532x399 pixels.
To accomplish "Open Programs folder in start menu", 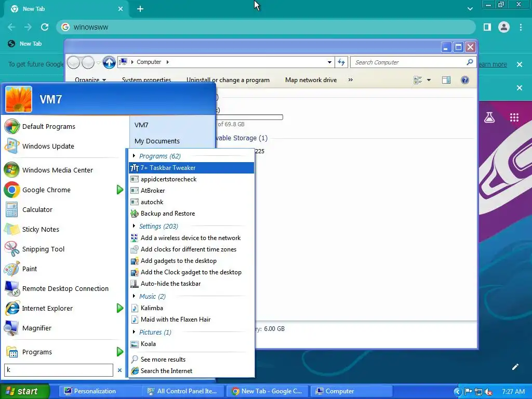I will point(58,352).
